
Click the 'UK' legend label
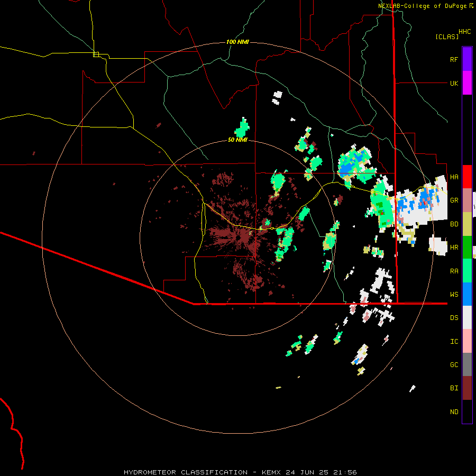(x=454, y=83)
